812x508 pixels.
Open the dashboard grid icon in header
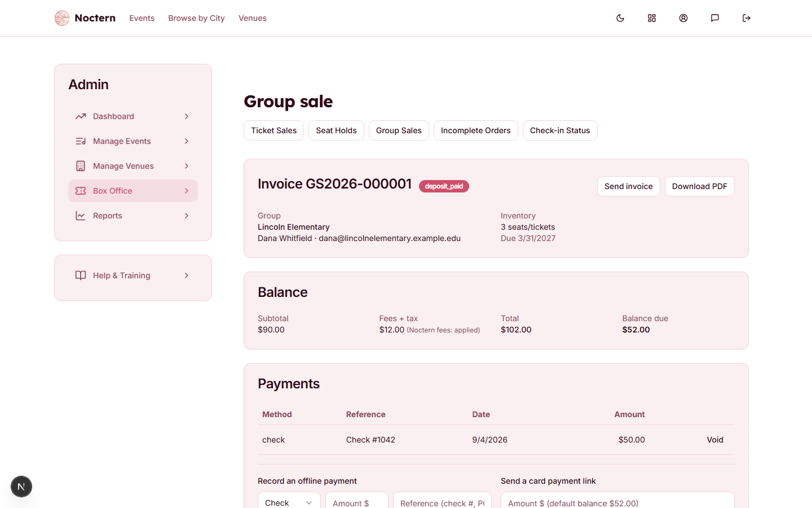(652, 18)
